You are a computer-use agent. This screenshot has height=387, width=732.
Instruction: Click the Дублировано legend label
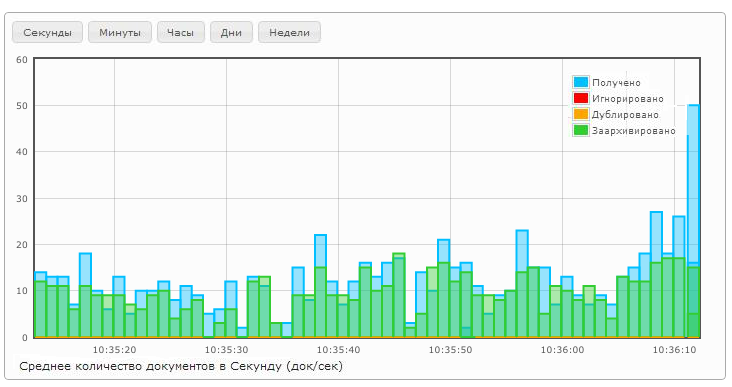coord(625,114)
